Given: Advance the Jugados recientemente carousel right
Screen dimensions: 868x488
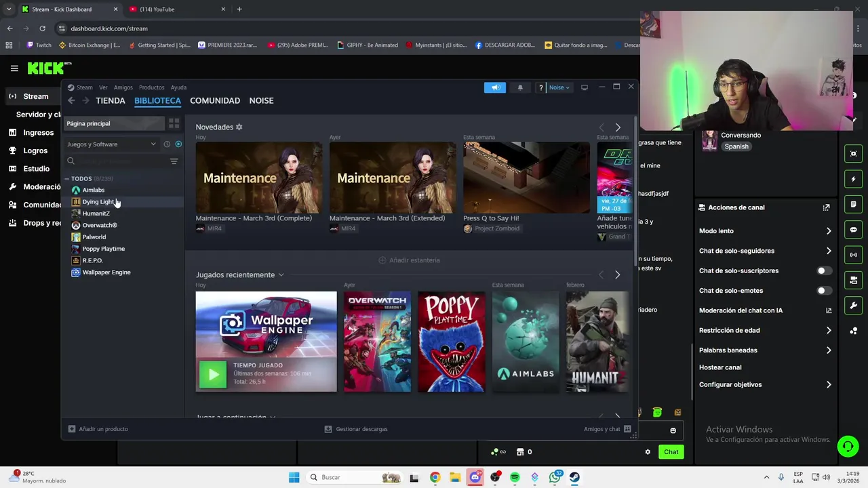Looking at the screenshot, I should click(617, 274).
